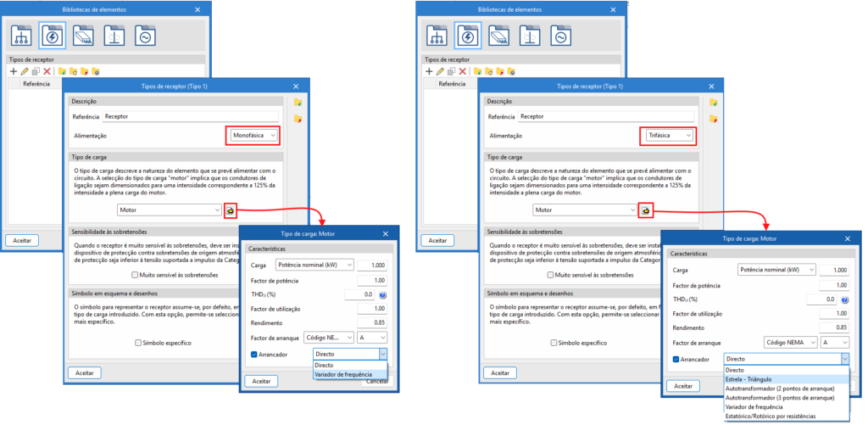Choose 'Estatórico/Rotórico por resistências' option
This screenshot has width=868, height=425.
[786, 416]
